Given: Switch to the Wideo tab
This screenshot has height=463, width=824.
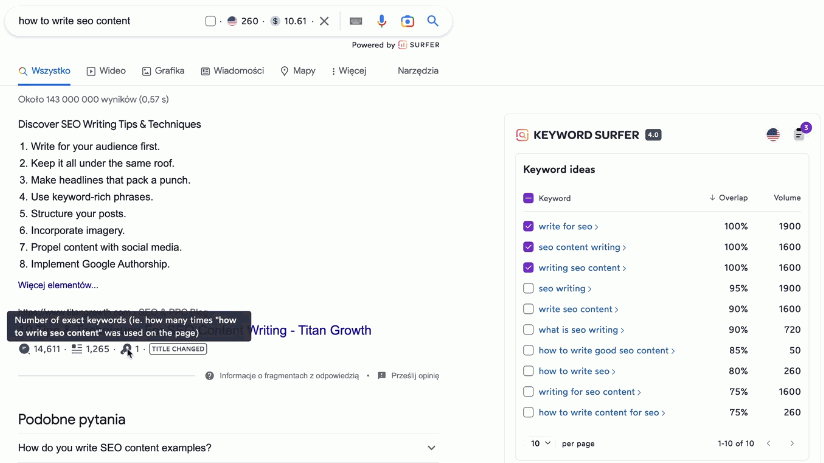Looking at the screenshot, I should click(106, 71).
